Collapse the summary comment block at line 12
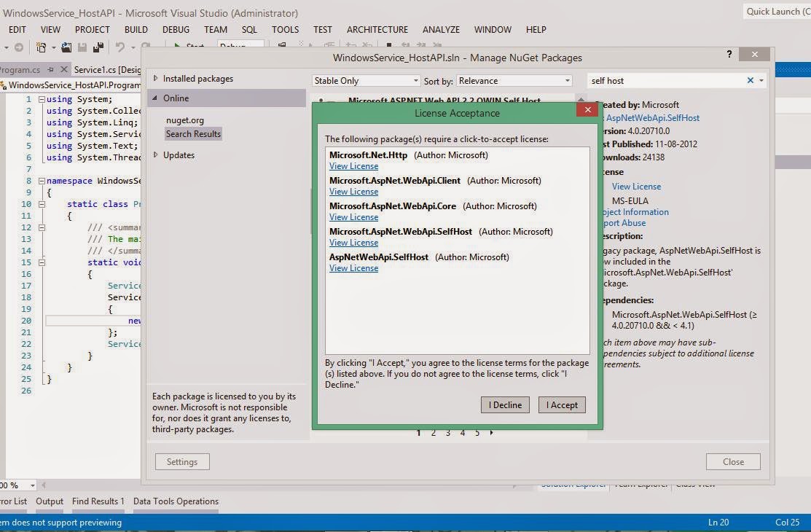Screen dimensions: 811x532 42,227
